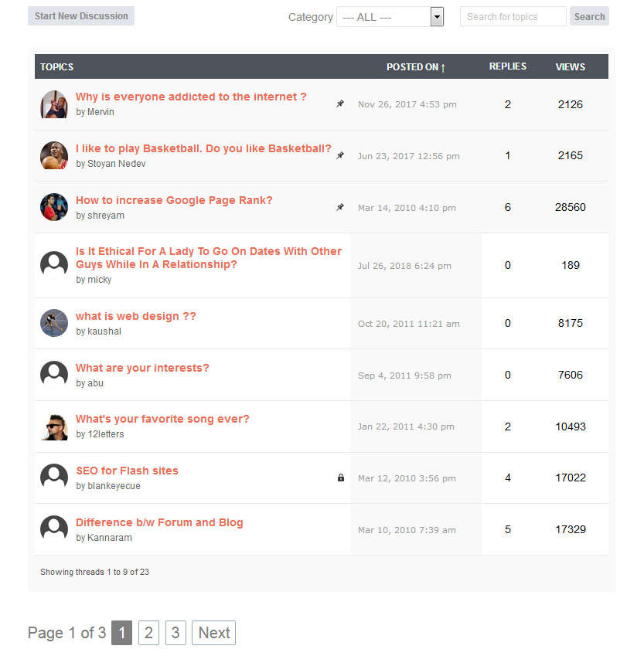The width and height of the screenshot is (644, 656).
Task: Open 'what is web design ??' topic
Action: pyautogui.click(x=135, y=316)
